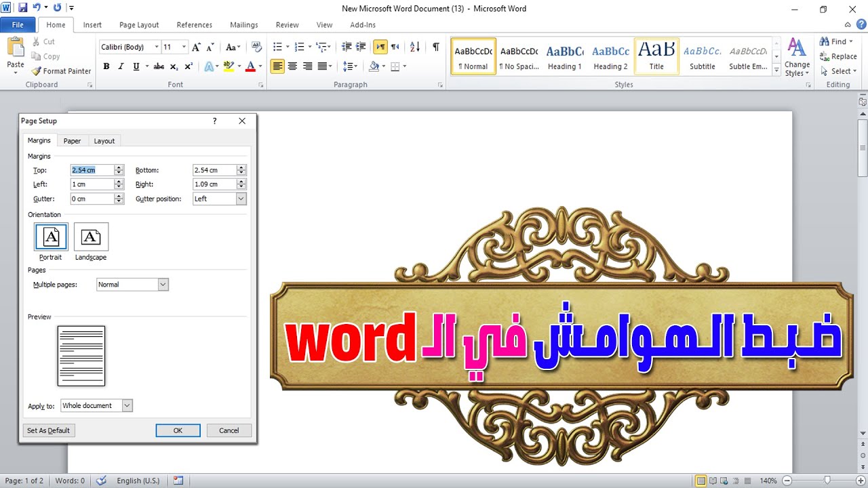Viewport: 868px width, 488px height.
Task: Click the Shading paint bucket icon
Action: point(374,66)
